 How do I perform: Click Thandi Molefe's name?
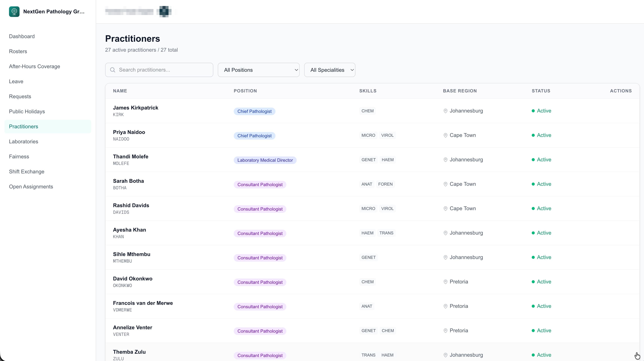coord(130,157)
